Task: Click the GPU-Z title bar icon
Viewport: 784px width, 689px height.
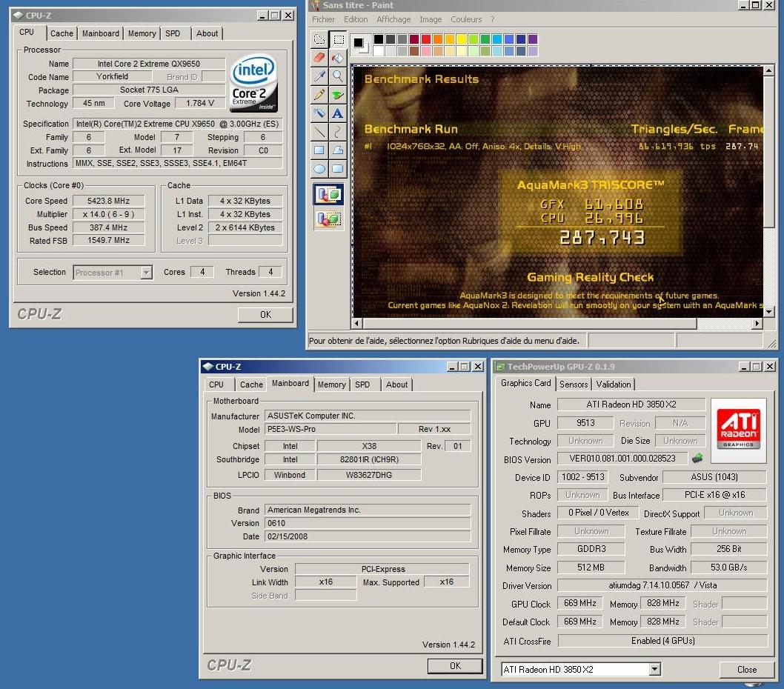Action: (499, 367)
